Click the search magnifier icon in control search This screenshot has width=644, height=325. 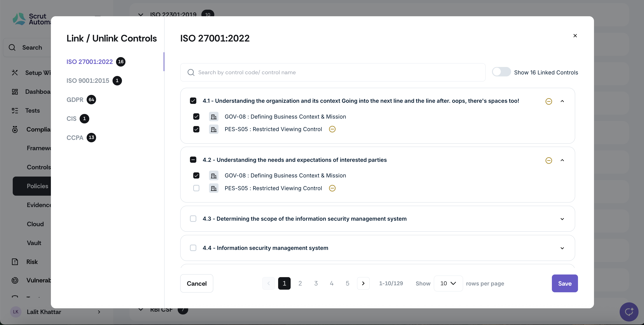tap(191, 72)
